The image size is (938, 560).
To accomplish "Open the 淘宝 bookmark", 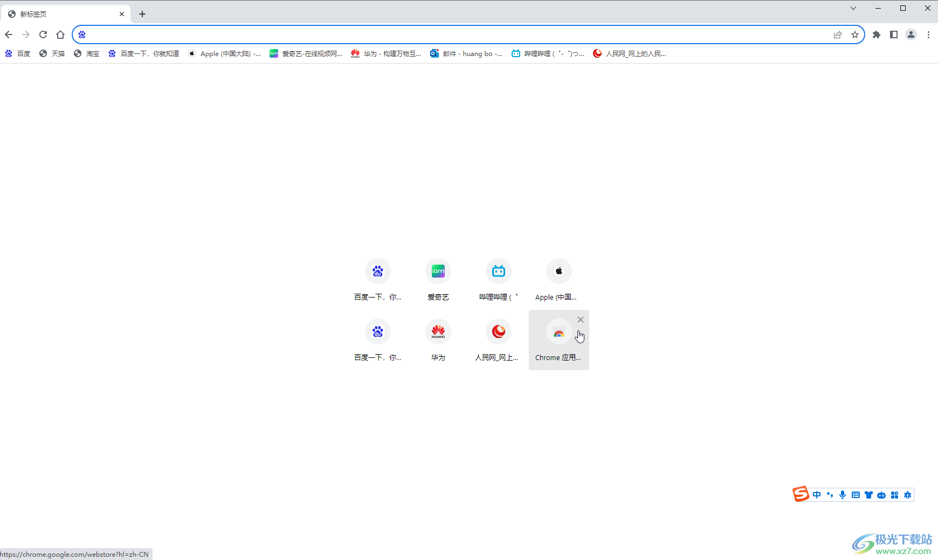I will click(87, 53).
